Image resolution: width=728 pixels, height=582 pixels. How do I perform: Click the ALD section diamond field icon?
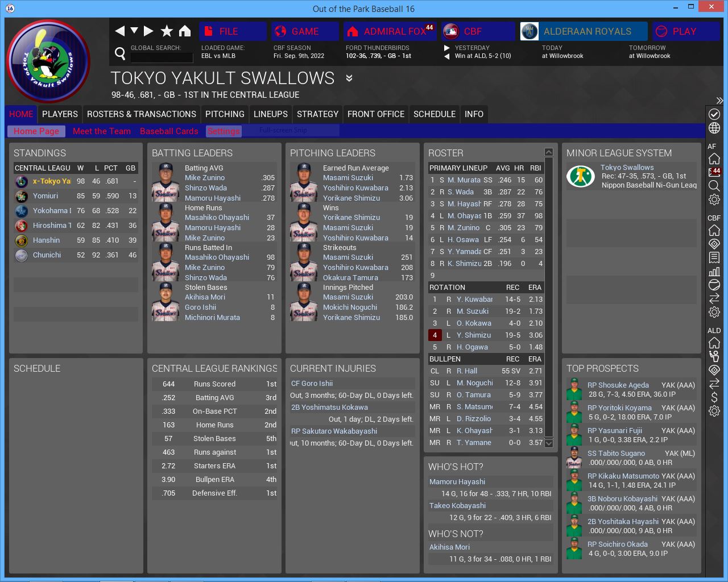(x=714, y=370)
